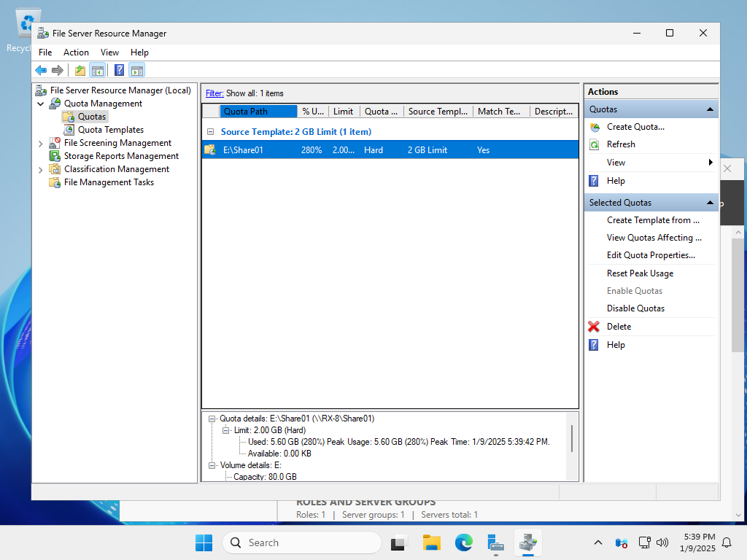The image size is (747, 560).
Task: Click File Server Resource Manager taskbar icon
Action: tap(528, 542)
